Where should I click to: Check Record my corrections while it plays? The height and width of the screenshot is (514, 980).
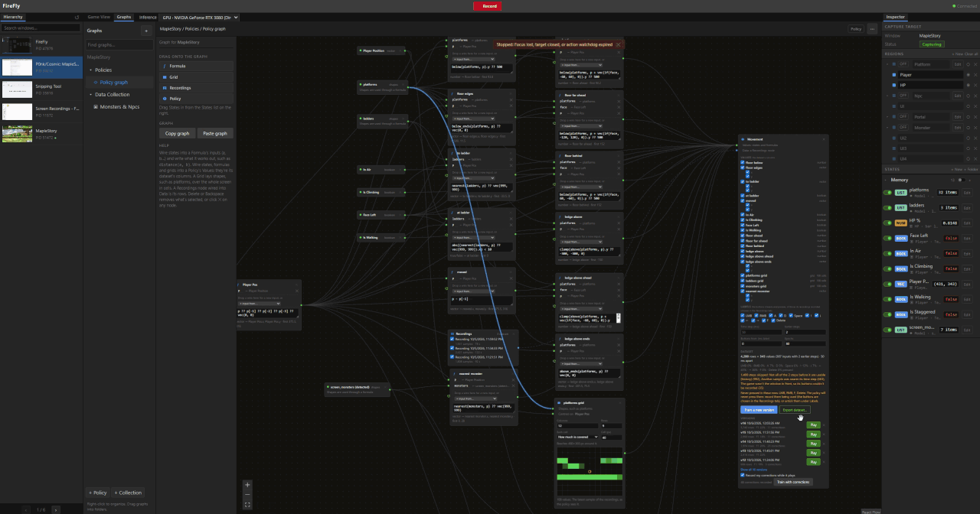742,475
